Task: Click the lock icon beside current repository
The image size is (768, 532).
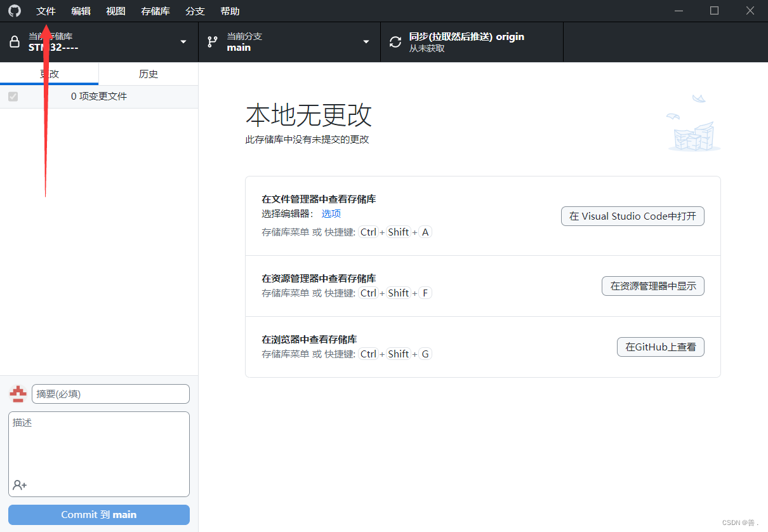Action: point(15,42)
